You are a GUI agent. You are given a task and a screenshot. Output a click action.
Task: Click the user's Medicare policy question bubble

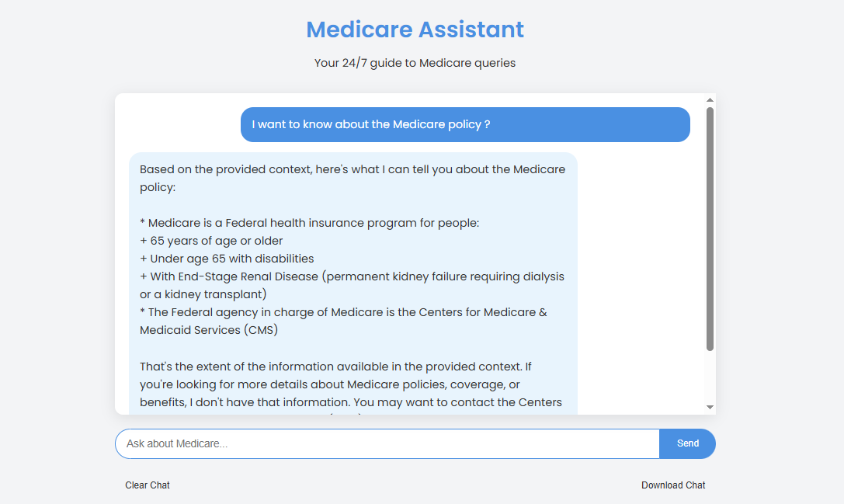point(465,124)
